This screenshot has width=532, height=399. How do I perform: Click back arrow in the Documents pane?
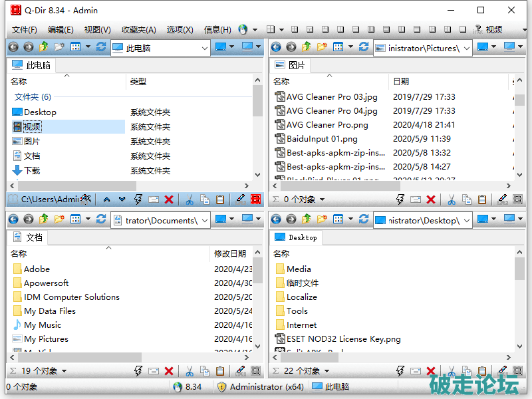coord(13,219)
